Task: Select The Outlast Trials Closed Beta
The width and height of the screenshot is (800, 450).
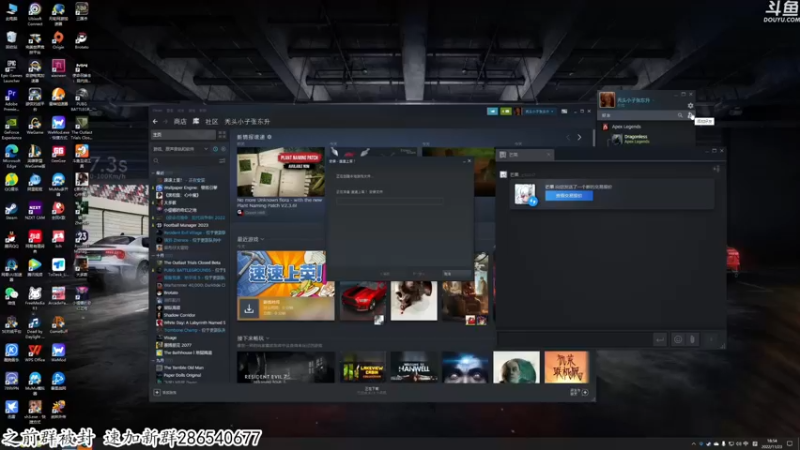Action: click(x=190, y=263)
